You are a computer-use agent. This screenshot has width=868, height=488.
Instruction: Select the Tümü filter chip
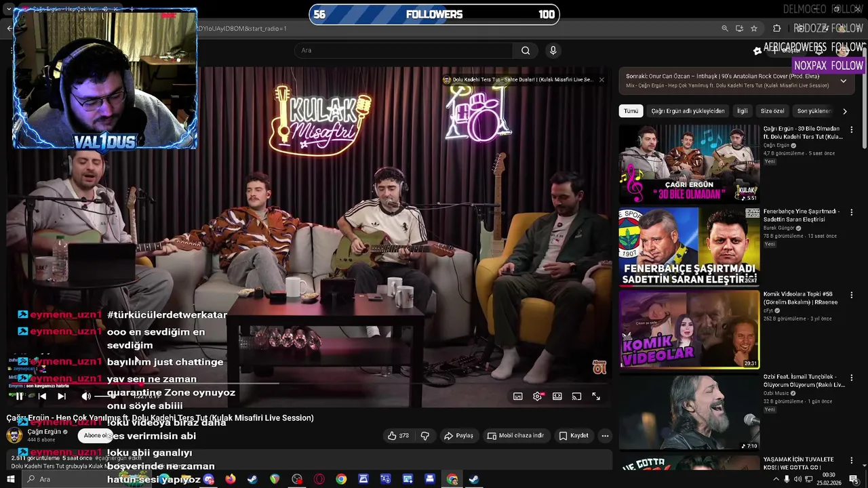pyautogui.click(x=631, y=111)
